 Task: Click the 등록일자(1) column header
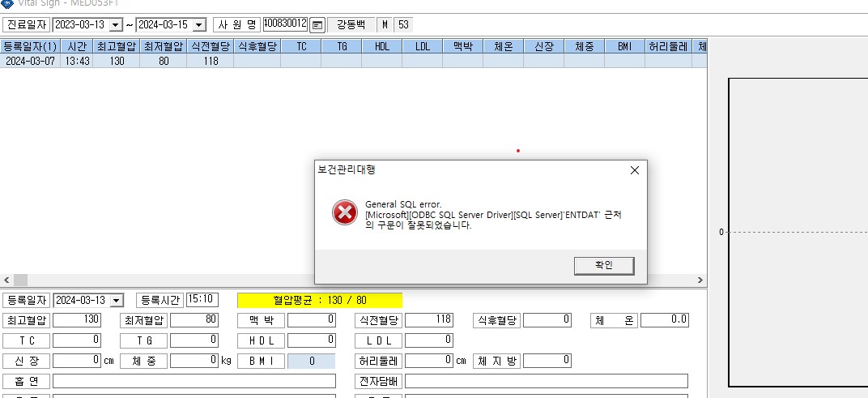tap(30, 46)
